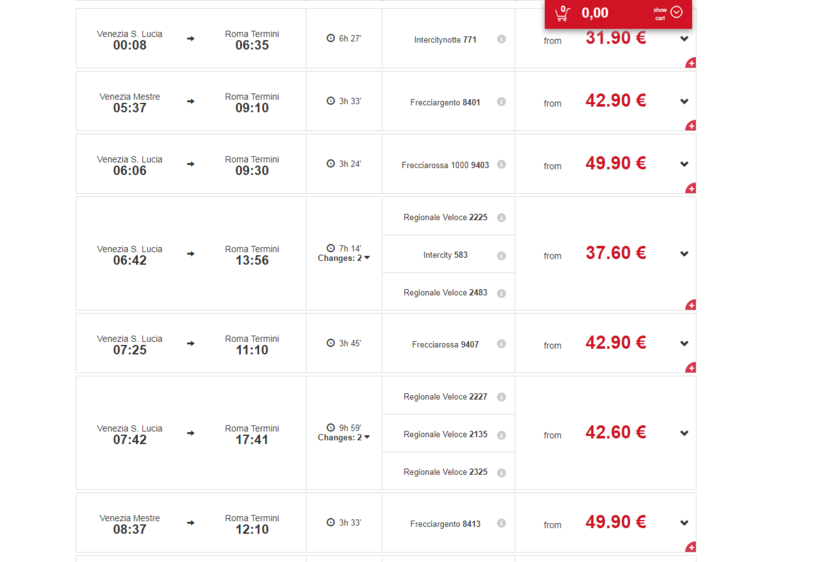Add the 31.90 € Intercitynotte fare with plus
Viewport: 820px width, 562px height.
[x=690, y=63]
